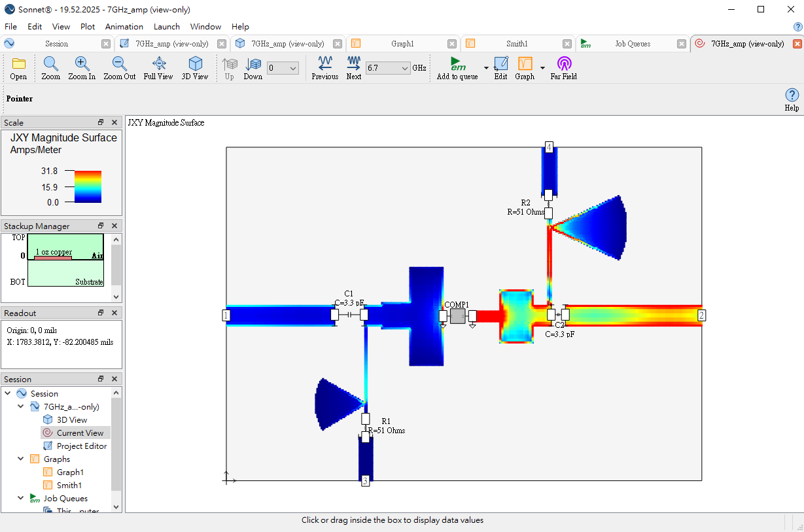This screenshot has width=804, height=532.
Task: Select Current View in the Session tree
Action: point(80,433)
